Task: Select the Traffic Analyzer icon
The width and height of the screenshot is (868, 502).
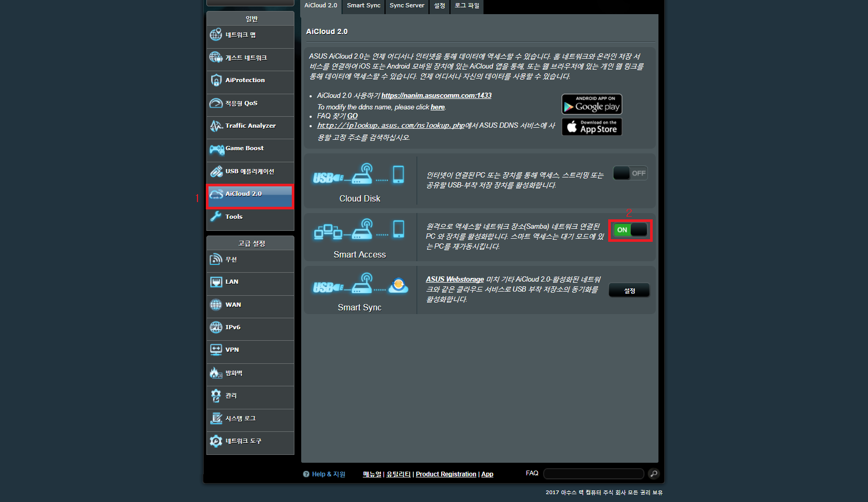Action: point(216,126)
